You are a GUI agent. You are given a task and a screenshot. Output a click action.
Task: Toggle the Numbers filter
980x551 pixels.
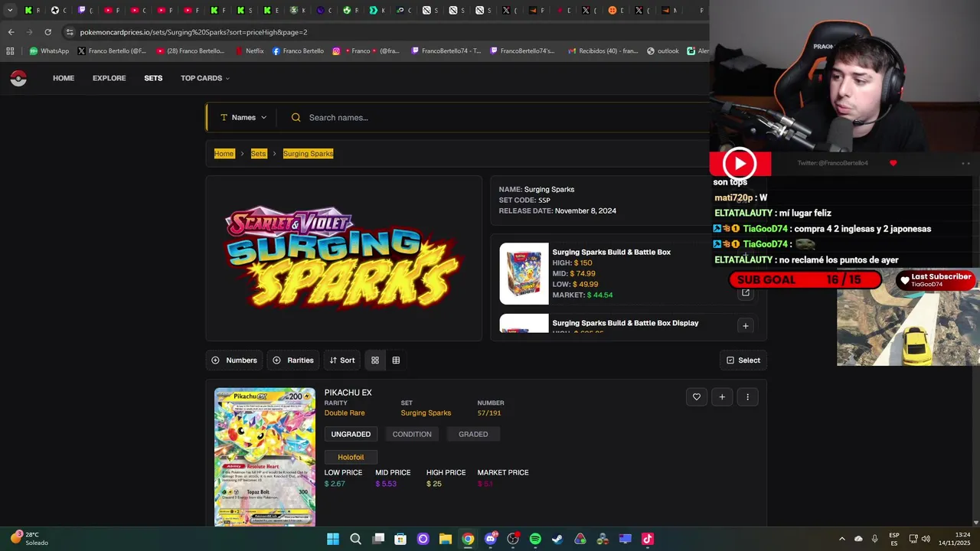point(234,360)
